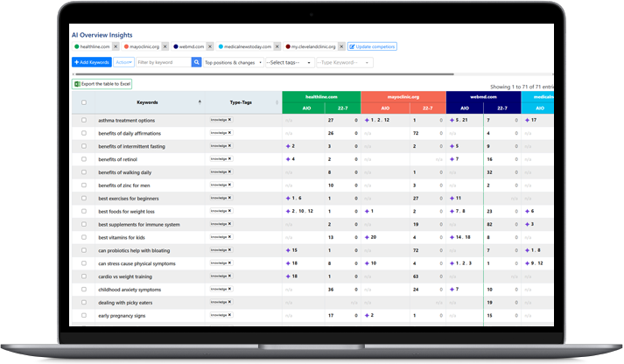624x364 pixels.
Task: Click keyword 'best supplements for immune system'
Action: coord(139,224)
